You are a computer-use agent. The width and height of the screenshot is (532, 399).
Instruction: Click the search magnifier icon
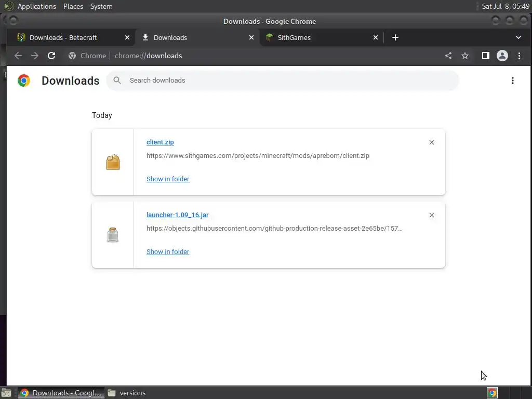coord(117,81)
